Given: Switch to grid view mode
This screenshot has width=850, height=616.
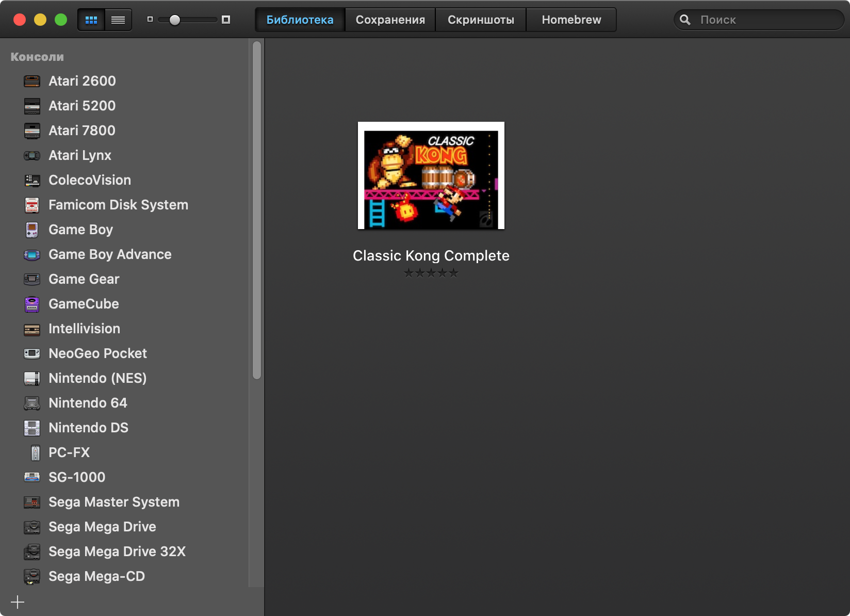Looking at the screenshot, I should 91,20.
